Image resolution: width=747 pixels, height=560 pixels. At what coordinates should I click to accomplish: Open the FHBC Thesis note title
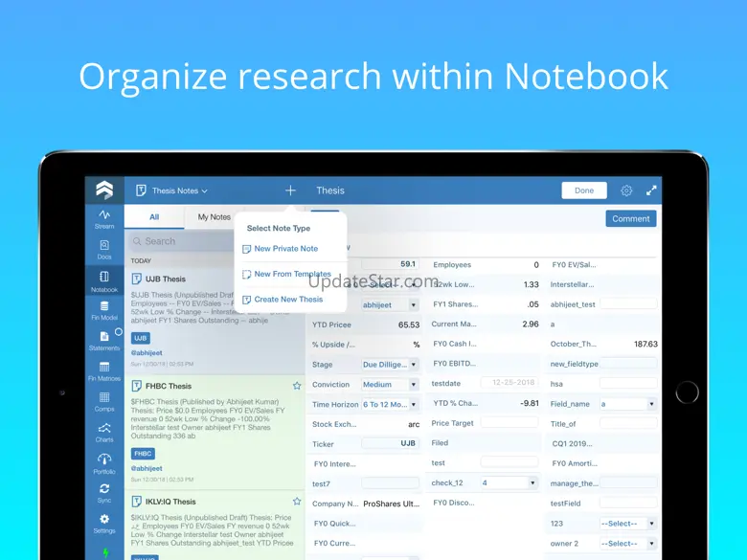click(x=169, y=386)
